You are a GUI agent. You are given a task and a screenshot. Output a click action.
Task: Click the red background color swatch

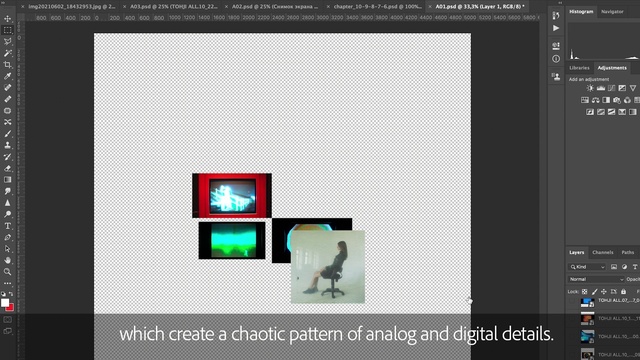[x=10, y=308]
